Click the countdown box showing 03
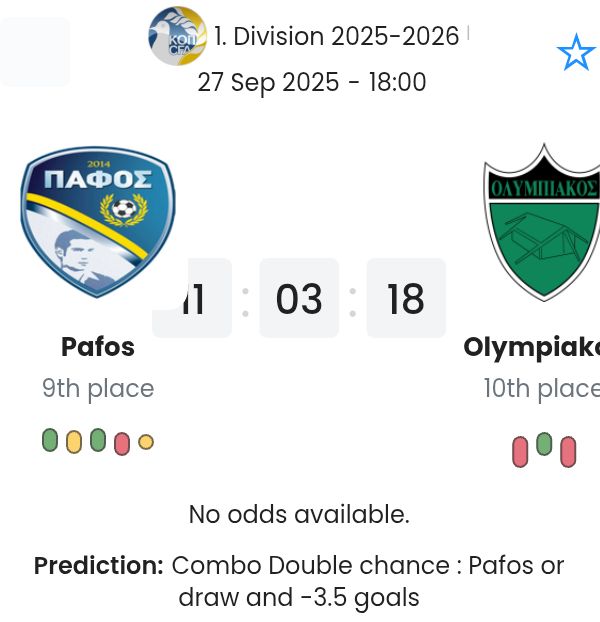The height and width of the screenshot is (622, 600). pos(299,299)
